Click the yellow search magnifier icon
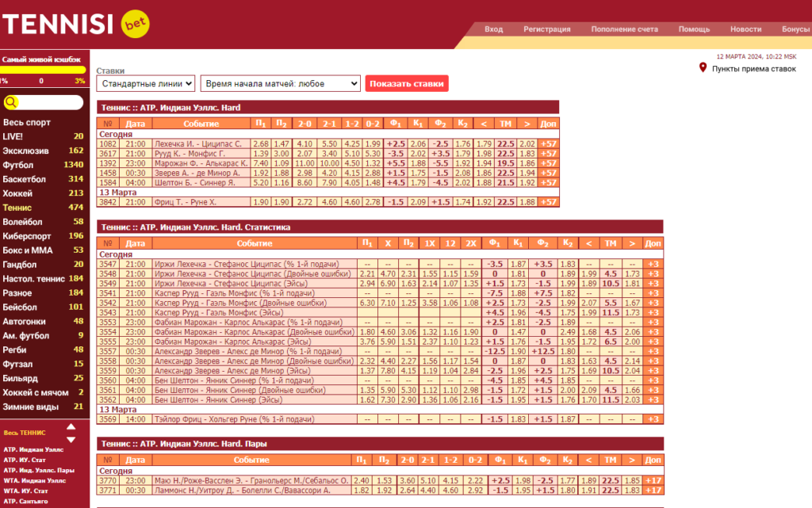 tap(11, 102)
